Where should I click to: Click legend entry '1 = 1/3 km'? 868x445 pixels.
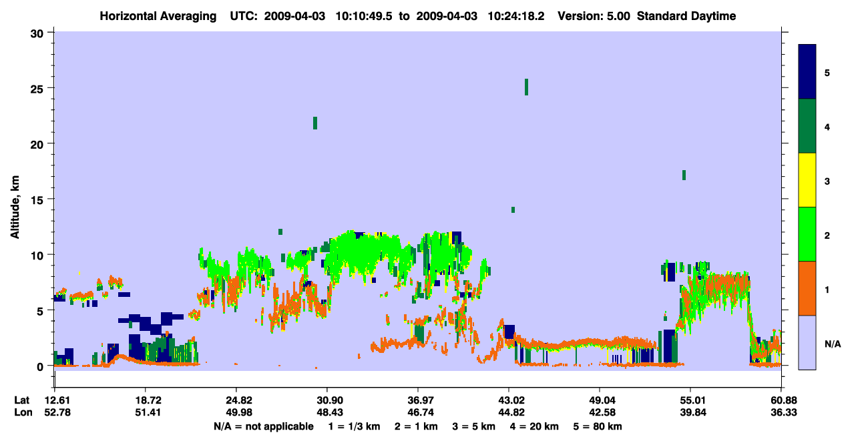(355, 426)
